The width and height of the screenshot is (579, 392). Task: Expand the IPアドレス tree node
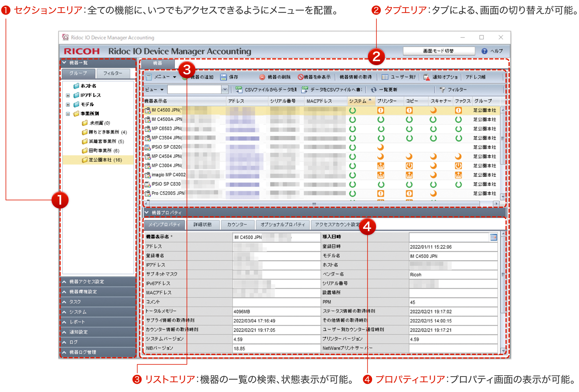68,95
